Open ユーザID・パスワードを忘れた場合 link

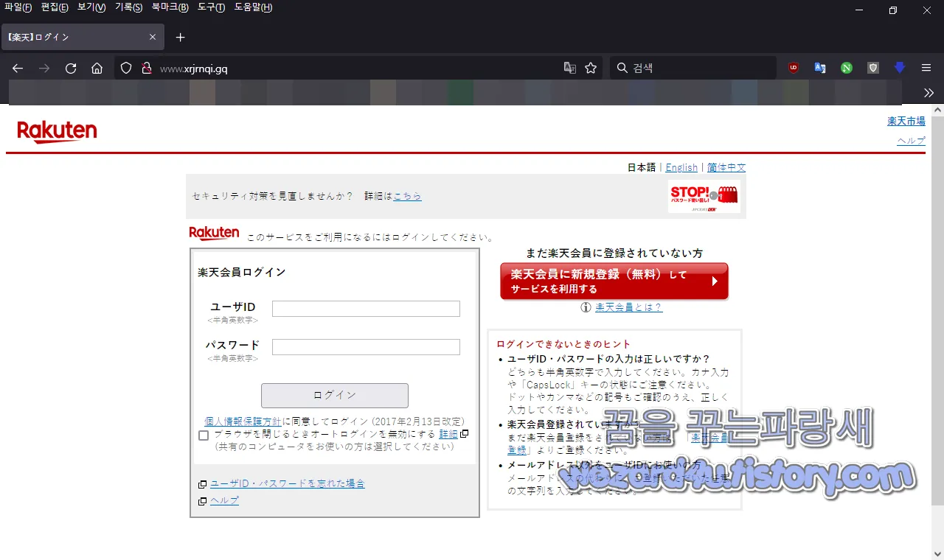click(288, 484)
